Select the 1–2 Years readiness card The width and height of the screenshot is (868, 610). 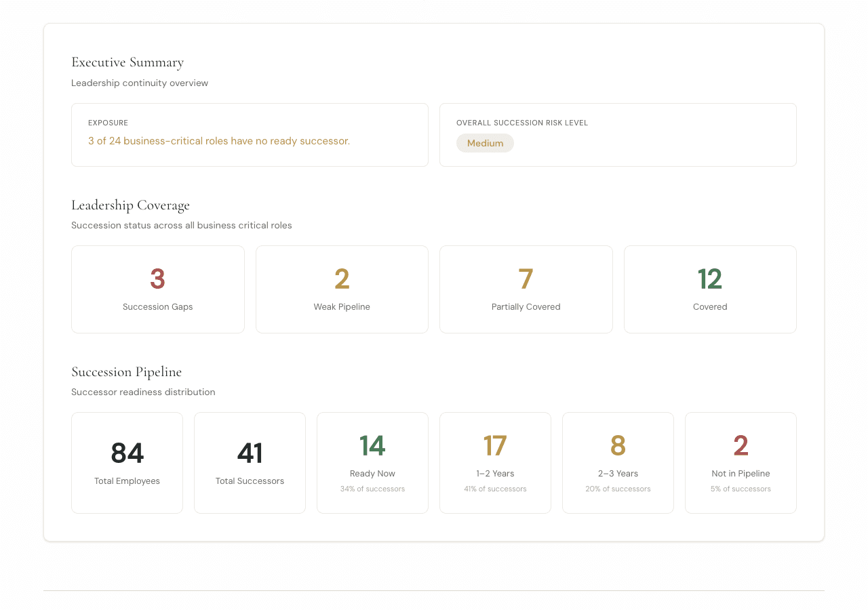coord(495,463)
